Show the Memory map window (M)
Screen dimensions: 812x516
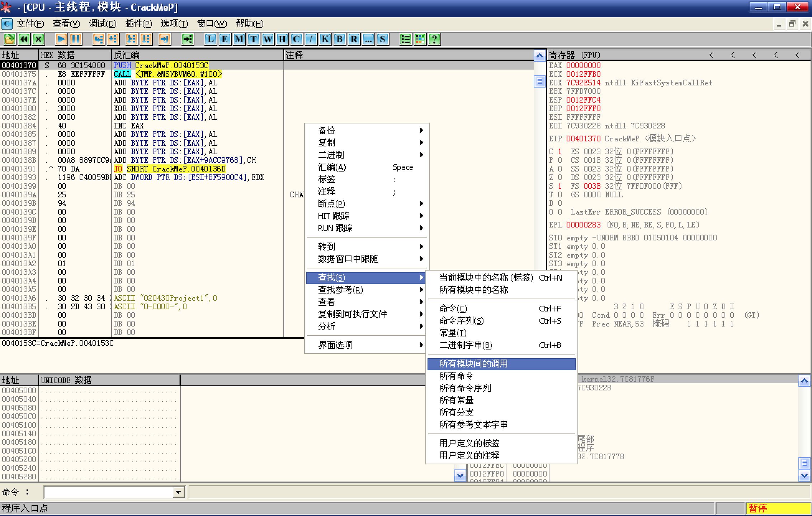point(239,39)
